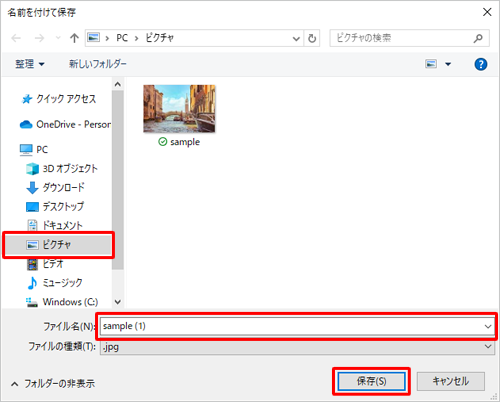
Task: Expand the address bar history dropdown
Action: coord(296,38)
